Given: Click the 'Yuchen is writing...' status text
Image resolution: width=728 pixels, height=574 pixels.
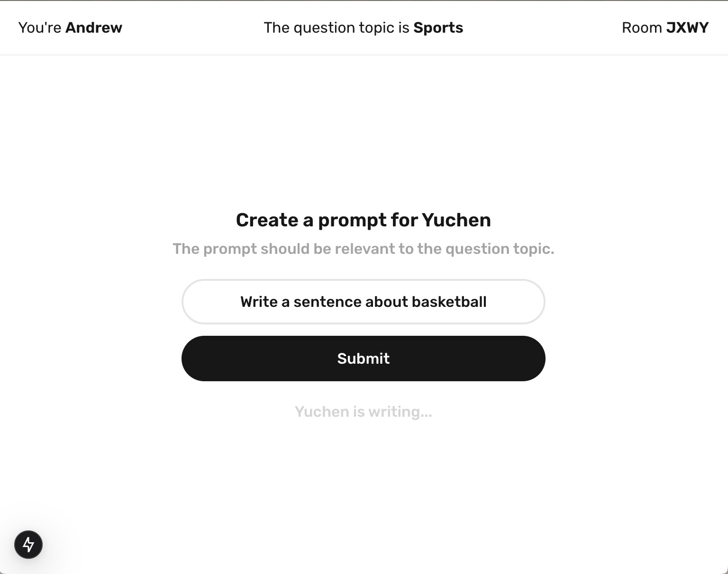Looking at the screenshot, I should coord(364,412).
